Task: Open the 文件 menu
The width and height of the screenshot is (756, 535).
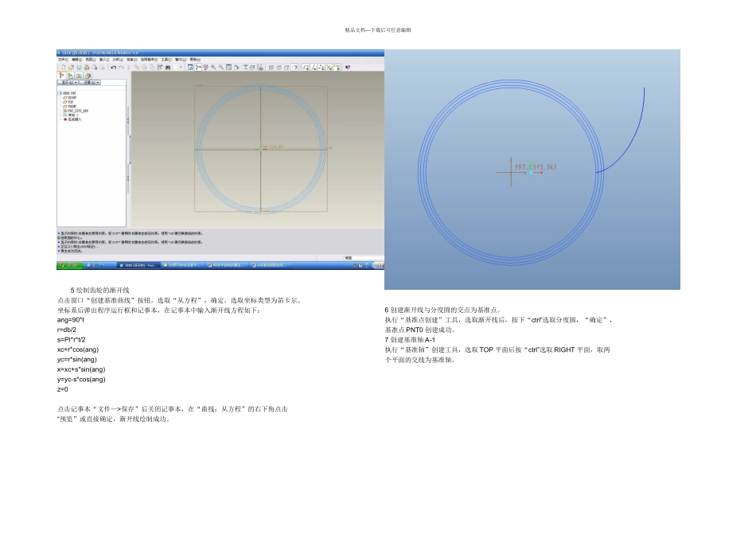Action: [x=63, y=60]
